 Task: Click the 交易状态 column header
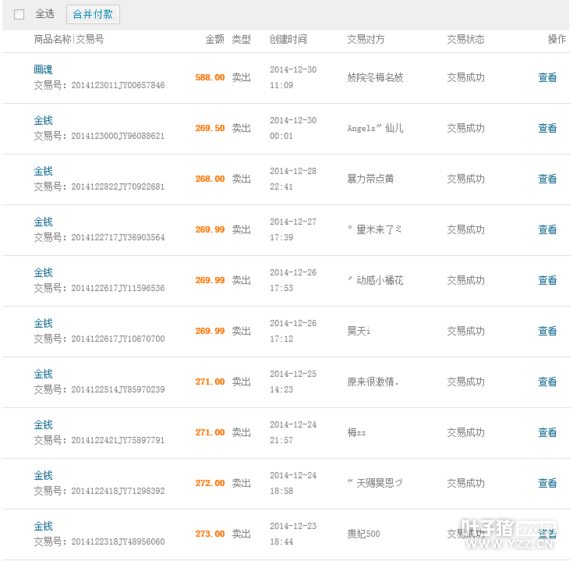pos(465,39)
